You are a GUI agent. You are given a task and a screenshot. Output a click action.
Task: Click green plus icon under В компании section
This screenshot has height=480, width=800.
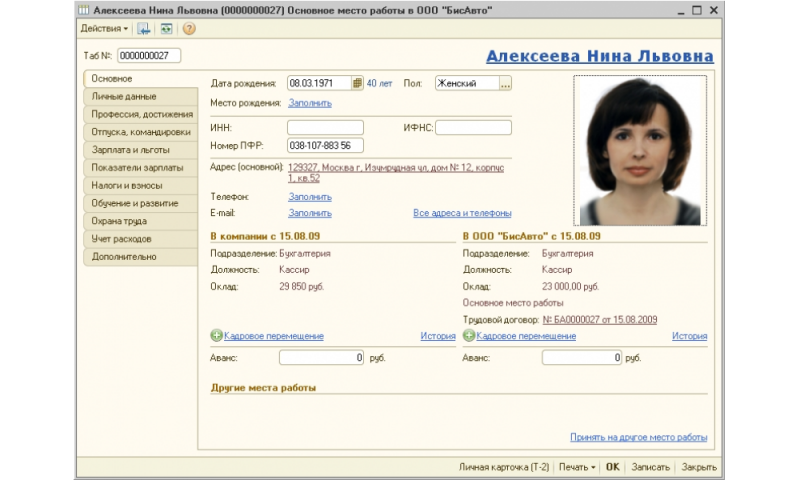pyautogui.click(x=216, y=336)
